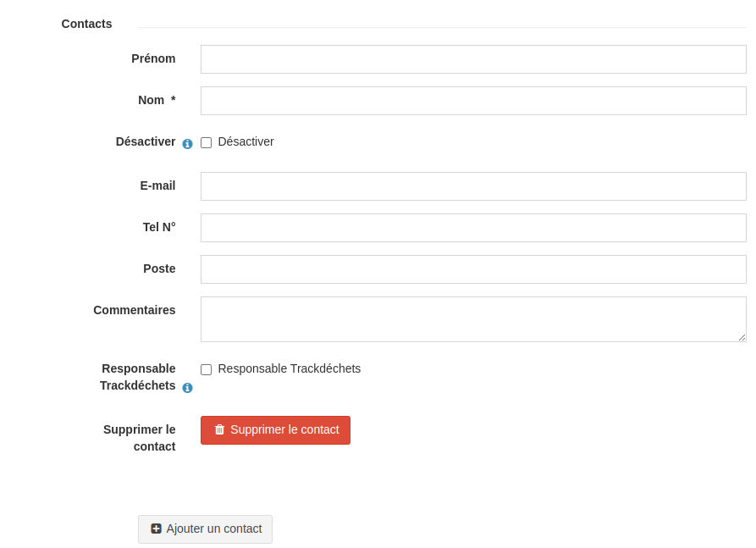Viewport: 756px width, 548px height.
Task: Click the E-mail field label
Action: (x=157, y=185)
